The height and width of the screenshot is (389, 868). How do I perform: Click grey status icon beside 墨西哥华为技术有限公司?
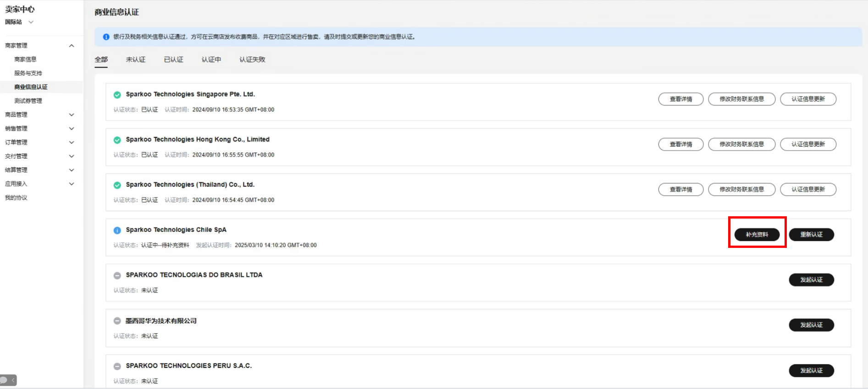coord(117,321)
